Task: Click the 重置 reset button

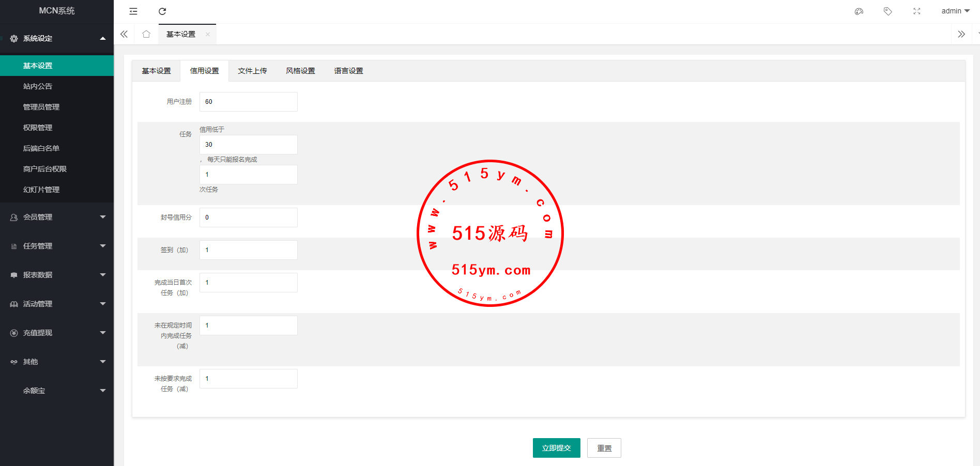Action: tap(604, 448)
